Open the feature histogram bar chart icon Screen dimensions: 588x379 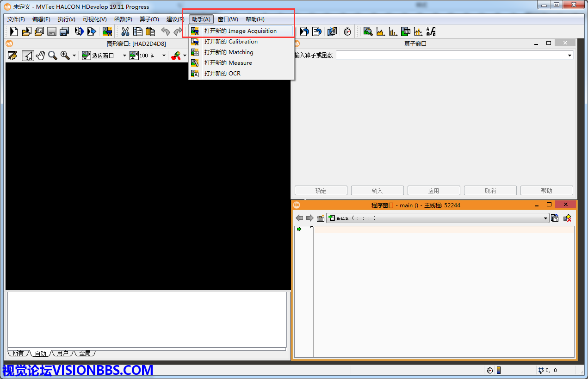pyautogui.click(x=393, y=31)
